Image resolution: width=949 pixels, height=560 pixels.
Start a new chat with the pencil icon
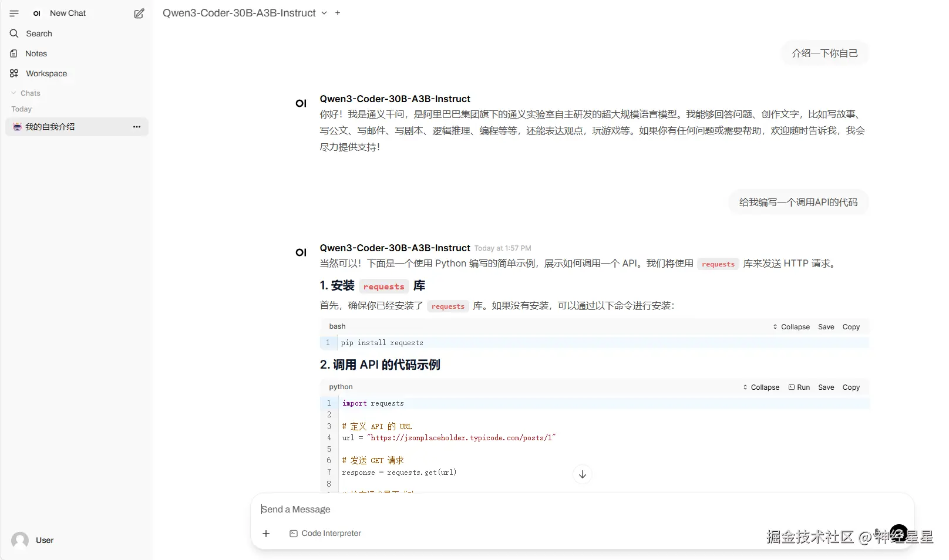point(139,13)
